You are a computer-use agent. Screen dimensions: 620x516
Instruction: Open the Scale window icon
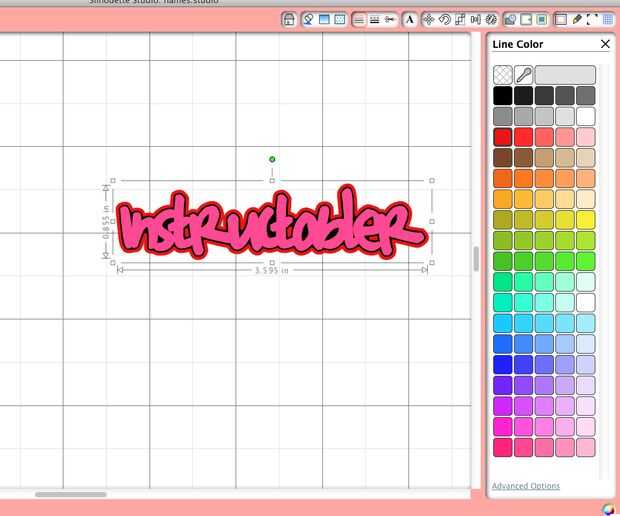(x=460, y=19)
